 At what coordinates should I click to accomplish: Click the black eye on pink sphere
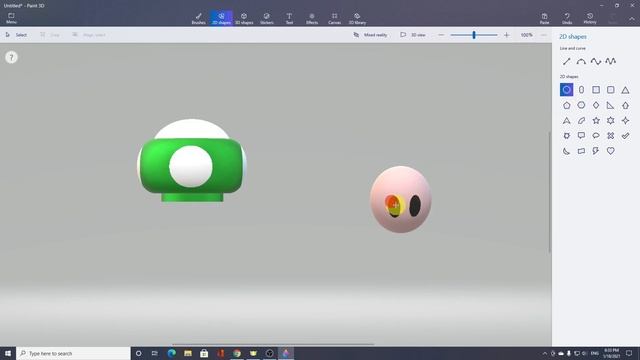415,206
